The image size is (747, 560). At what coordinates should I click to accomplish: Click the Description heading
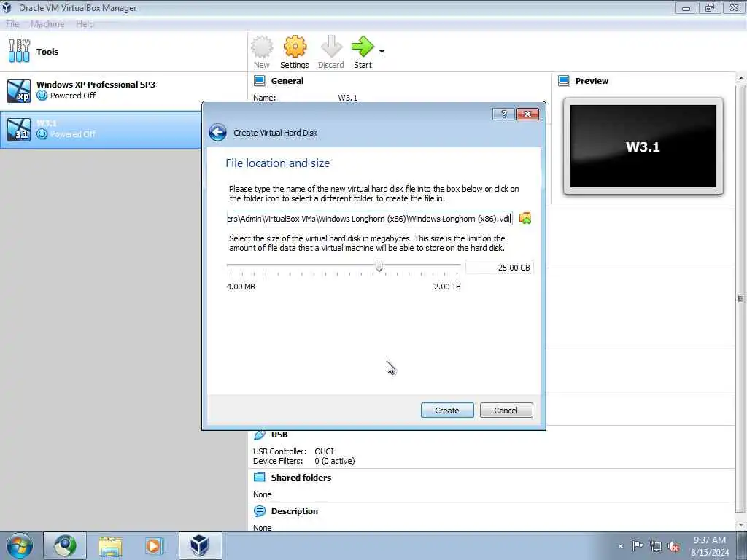pyautogui.click(x=295, y=511)
